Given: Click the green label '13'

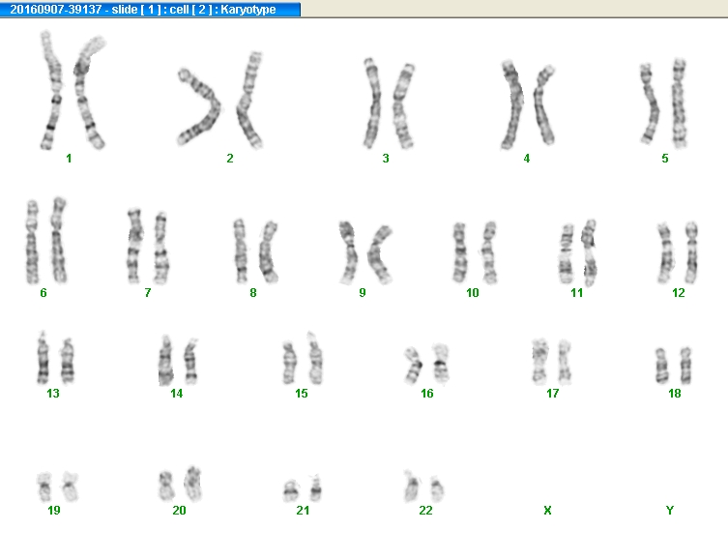Looking at the screenshot, I should (x=53, y=394).
